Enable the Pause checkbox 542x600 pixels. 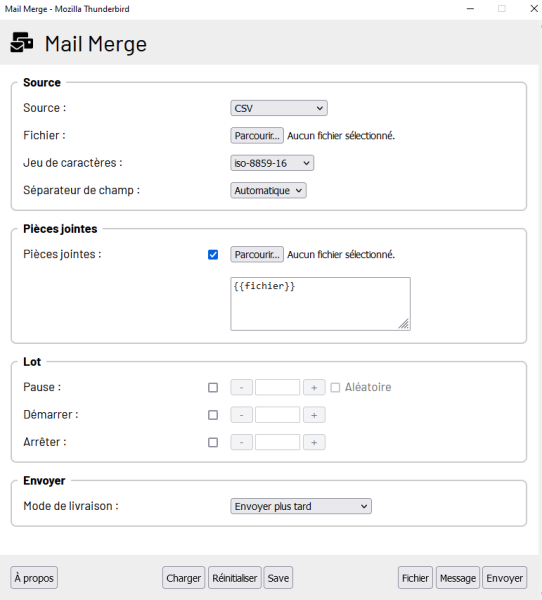pyautogui.click(x=213, y=388)
